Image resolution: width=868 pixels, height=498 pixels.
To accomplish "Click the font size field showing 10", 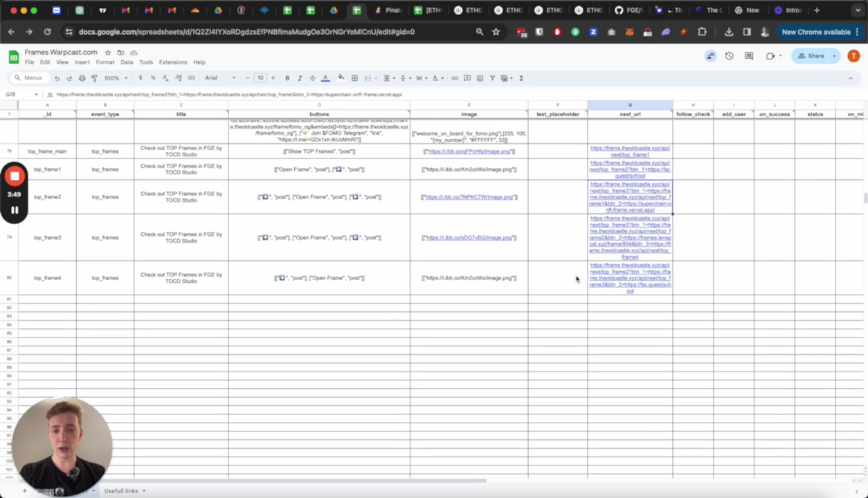I will point(260,78).
